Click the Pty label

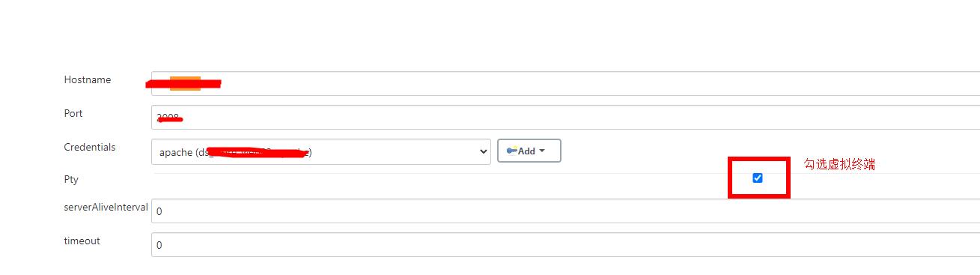click(71, 180)
